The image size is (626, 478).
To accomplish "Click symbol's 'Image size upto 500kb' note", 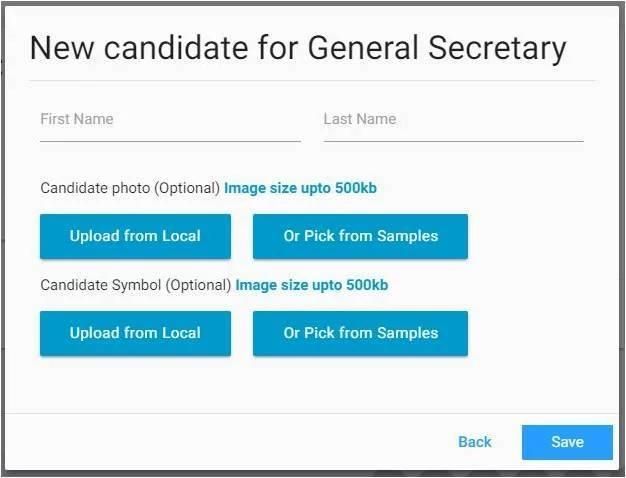I will [x=312, y=285].
